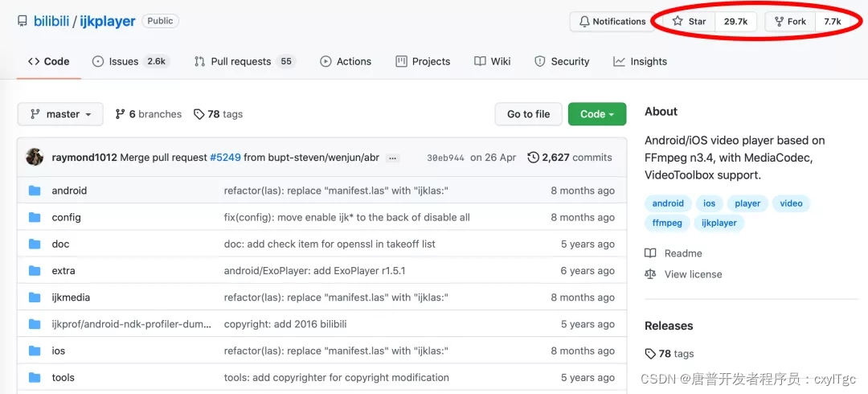Open commit "tools: add copyrighter" message
Image resolution: width=868 pixels, height=394 pixels.
337,377
